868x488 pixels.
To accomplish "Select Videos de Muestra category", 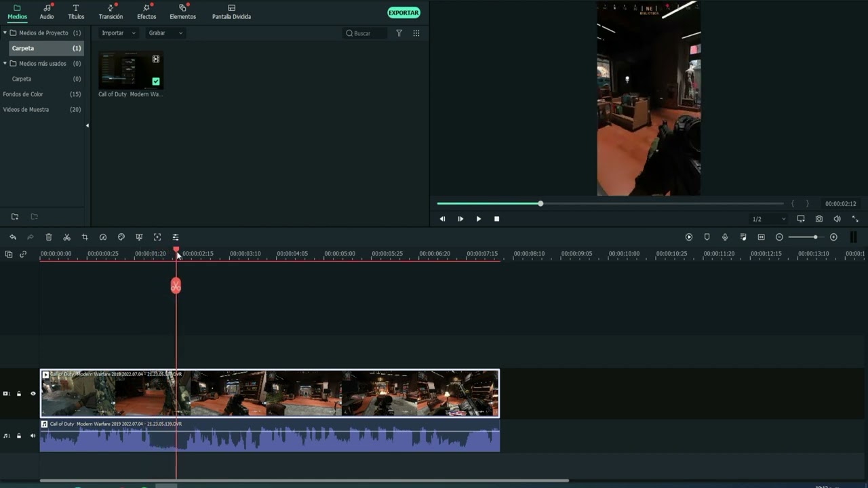I will tap(42, 109).
